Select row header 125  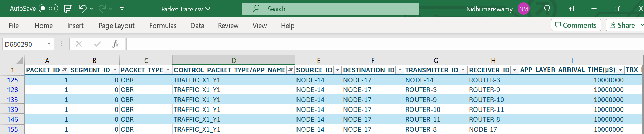12,80
